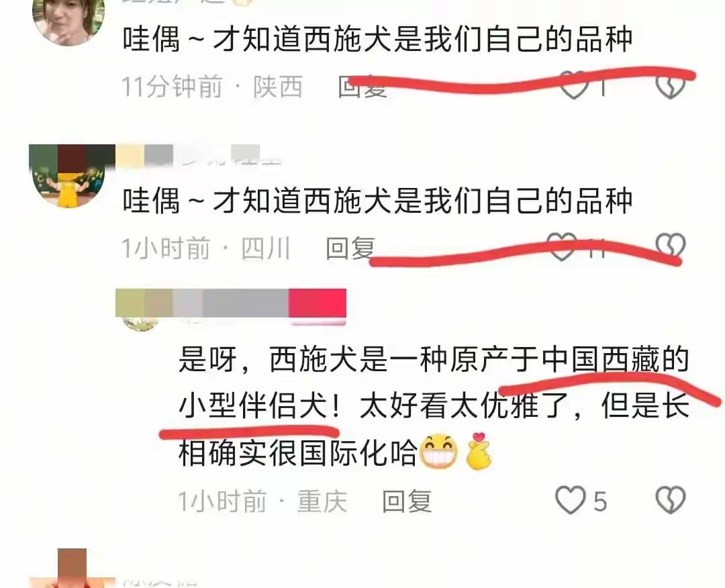This screenshot has height=588, width=725.
Task: Select the reply text about 中国西藏 companion dog
Action: (434, 407)
